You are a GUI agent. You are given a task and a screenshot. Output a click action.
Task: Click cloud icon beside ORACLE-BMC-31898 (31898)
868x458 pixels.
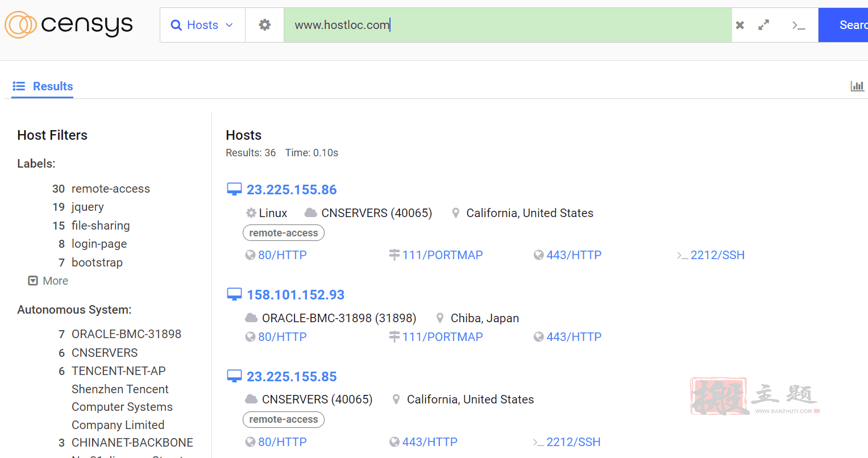coord(251,318)
